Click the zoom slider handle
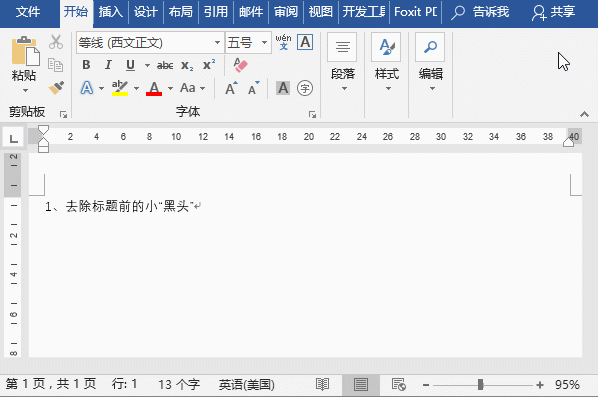The image size is (598, 397). (481, 385)
